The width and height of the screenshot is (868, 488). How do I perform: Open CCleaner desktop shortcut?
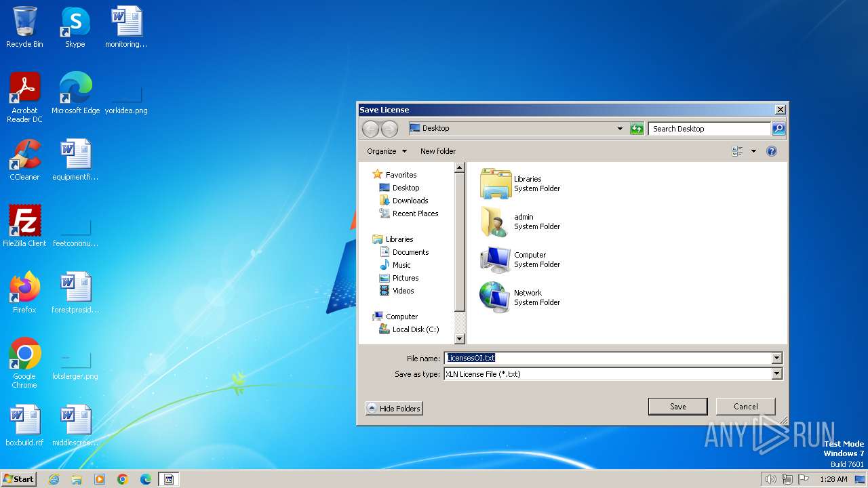click(24, 160)
